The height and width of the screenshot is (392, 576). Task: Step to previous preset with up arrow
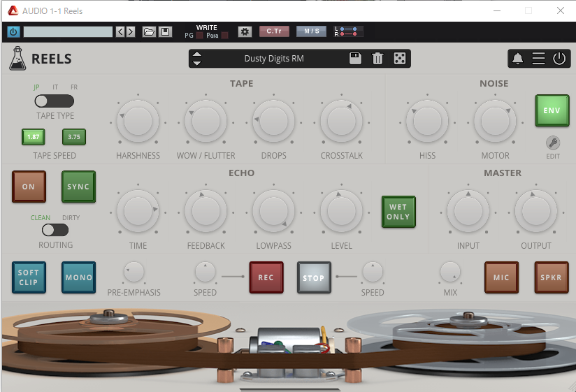point(197,55)
